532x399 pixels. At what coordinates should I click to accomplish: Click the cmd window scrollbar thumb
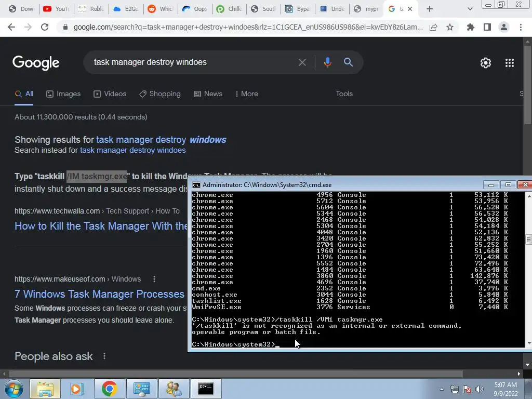click(528, 239)
